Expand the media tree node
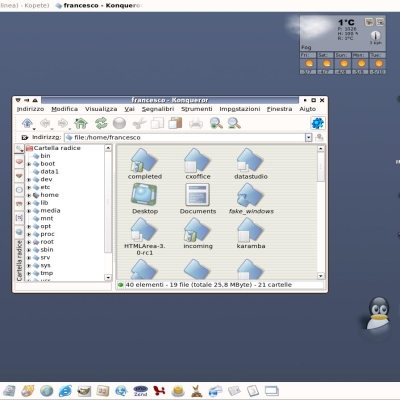 coord(29,211)
